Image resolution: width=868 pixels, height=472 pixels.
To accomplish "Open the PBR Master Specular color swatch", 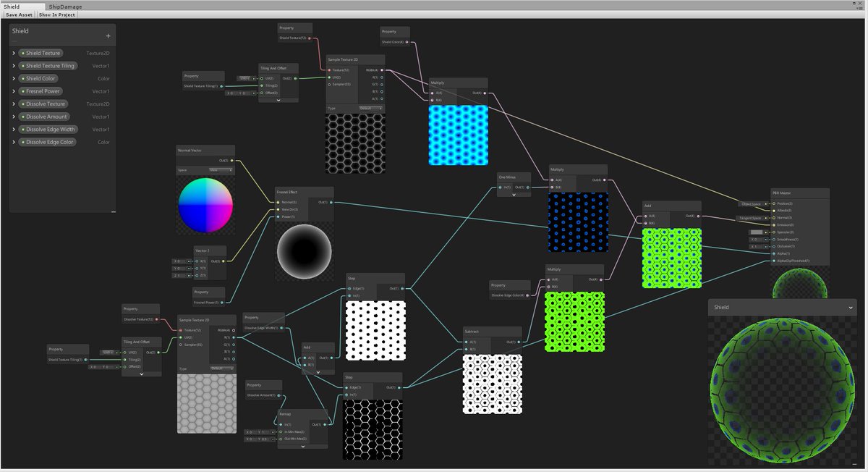I will click(x=756, y=232).
